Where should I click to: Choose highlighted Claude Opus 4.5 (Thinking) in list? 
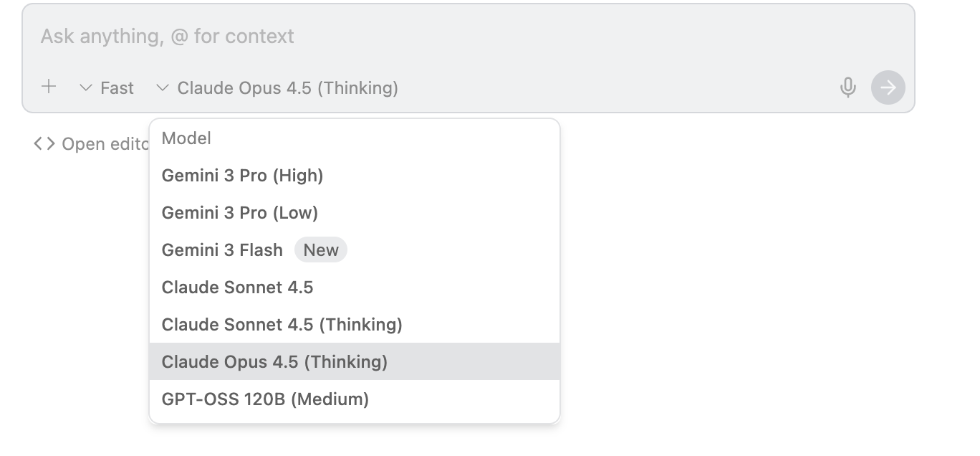[274, 362]
